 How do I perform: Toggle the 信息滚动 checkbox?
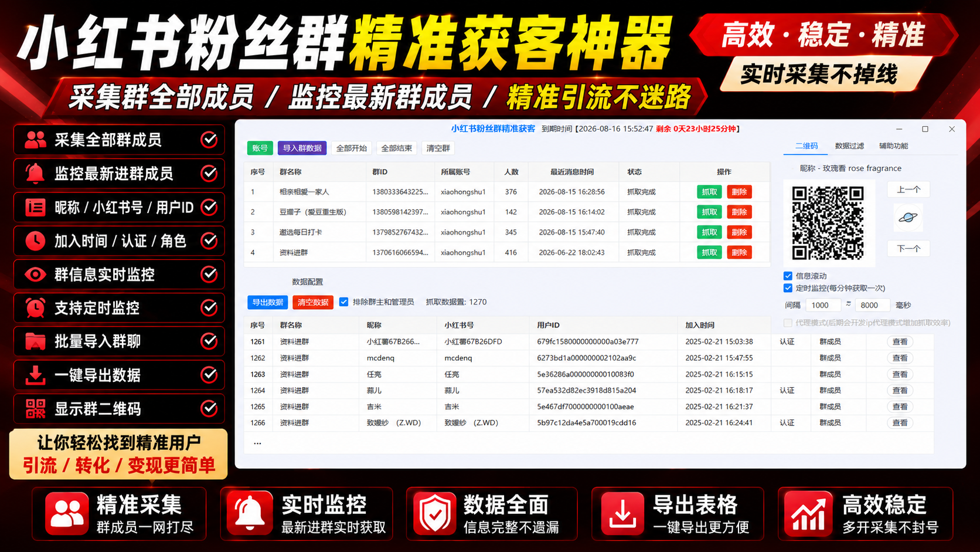pyautogui.click(x=788, y=276)
